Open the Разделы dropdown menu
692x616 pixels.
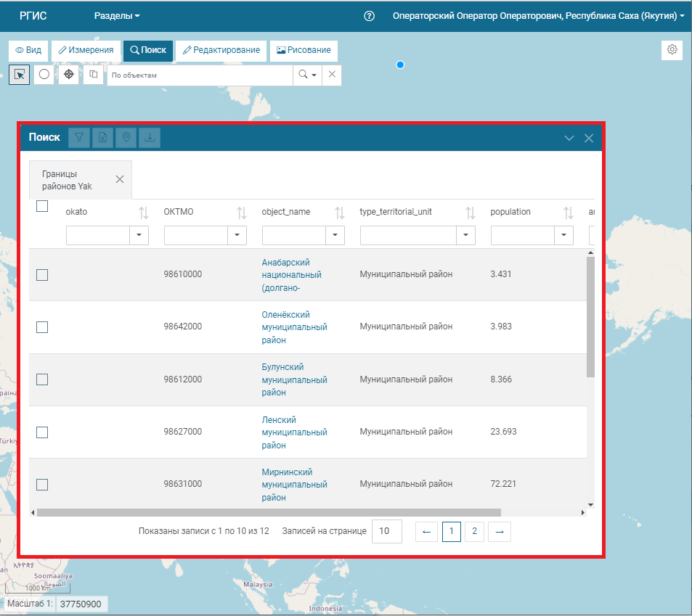(x=117, y=16)
